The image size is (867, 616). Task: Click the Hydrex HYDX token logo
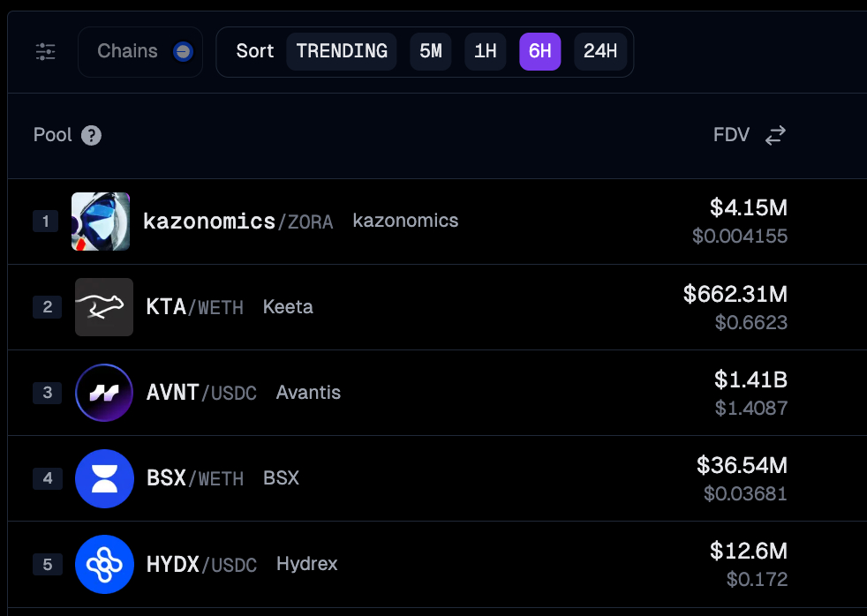pos(104,564)
